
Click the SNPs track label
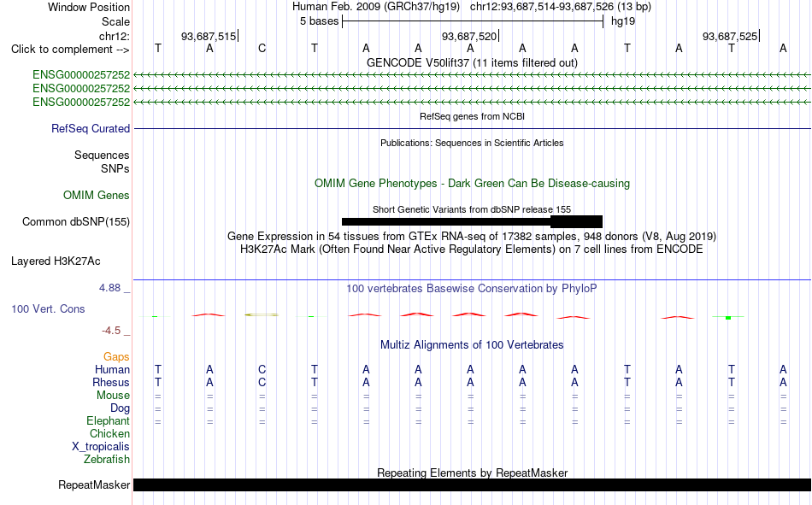click(115, 168)
